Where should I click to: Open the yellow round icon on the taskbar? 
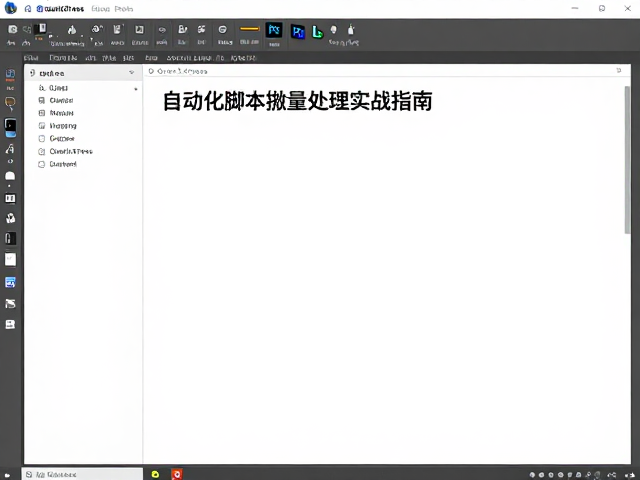(155, 474)
